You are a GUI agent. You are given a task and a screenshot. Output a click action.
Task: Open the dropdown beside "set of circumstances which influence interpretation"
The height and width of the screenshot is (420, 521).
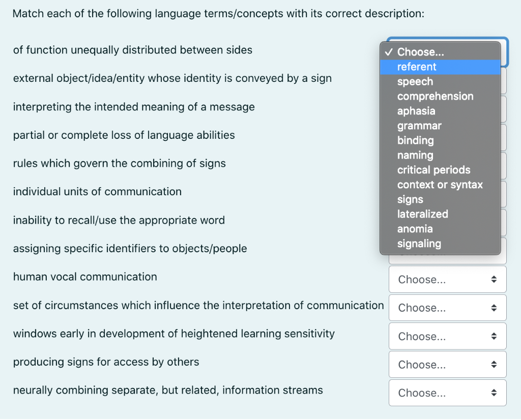pyautogui.click(x=447, y=308)
